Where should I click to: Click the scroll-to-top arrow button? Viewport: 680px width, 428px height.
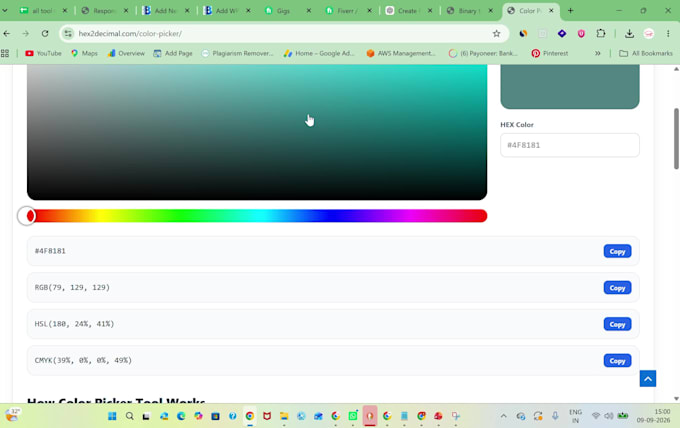coord(647,379)
